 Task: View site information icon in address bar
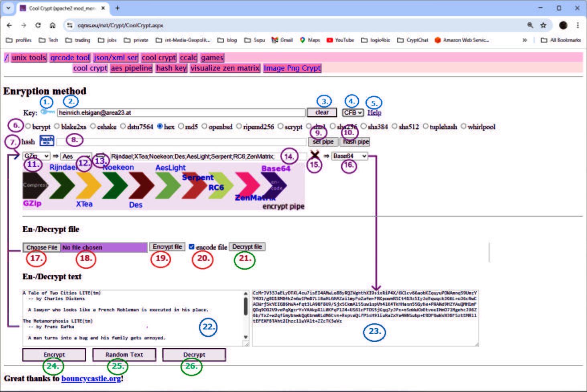point(70,25)
